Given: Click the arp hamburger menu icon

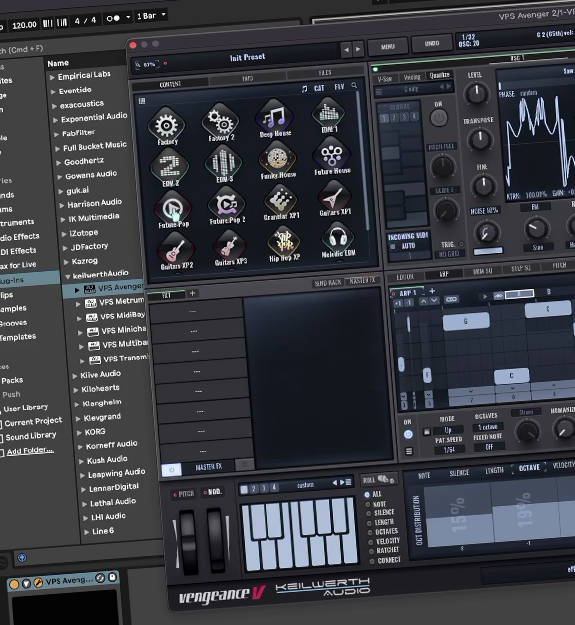Looking at the screenshot, I should [409, 451].
